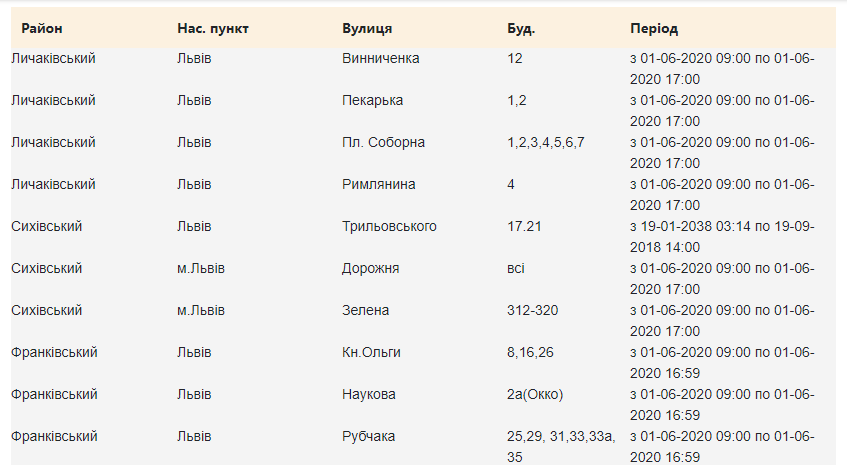Click the Район column header
This screenshot has height=465, width=847.
pos(45,28)
